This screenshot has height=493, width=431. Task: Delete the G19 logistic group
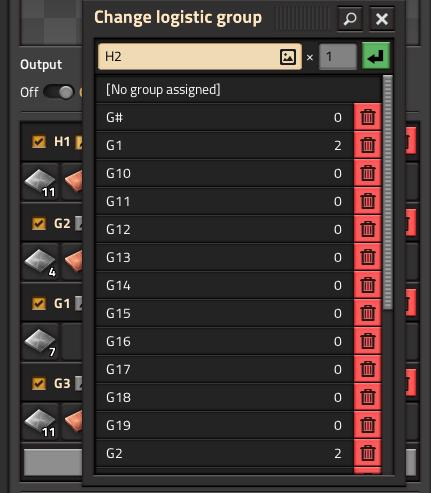pyautogui.click(x=368, y=425)
